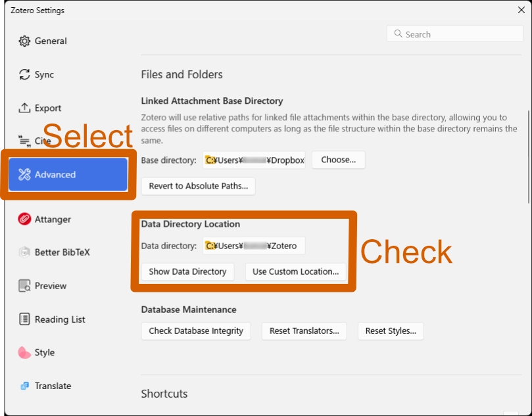Switch to the Advanced settings tab
This screenshot has height=416, width=532.
68,175
